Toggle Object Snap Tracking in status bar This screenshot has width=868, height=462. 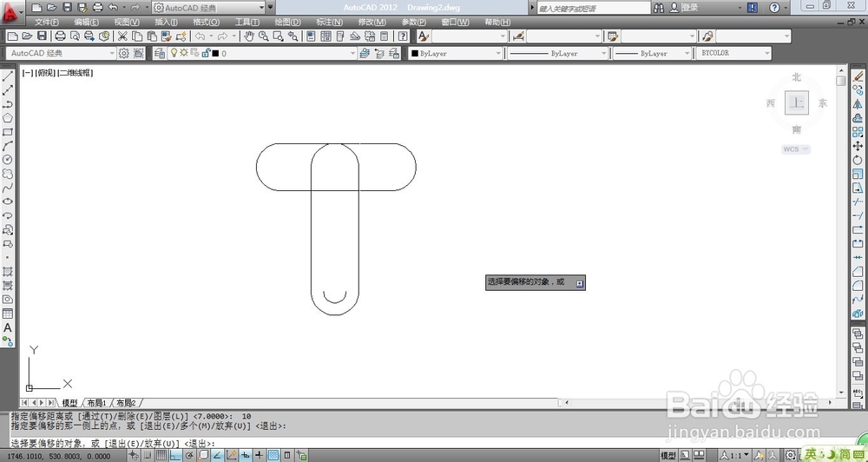218,455
